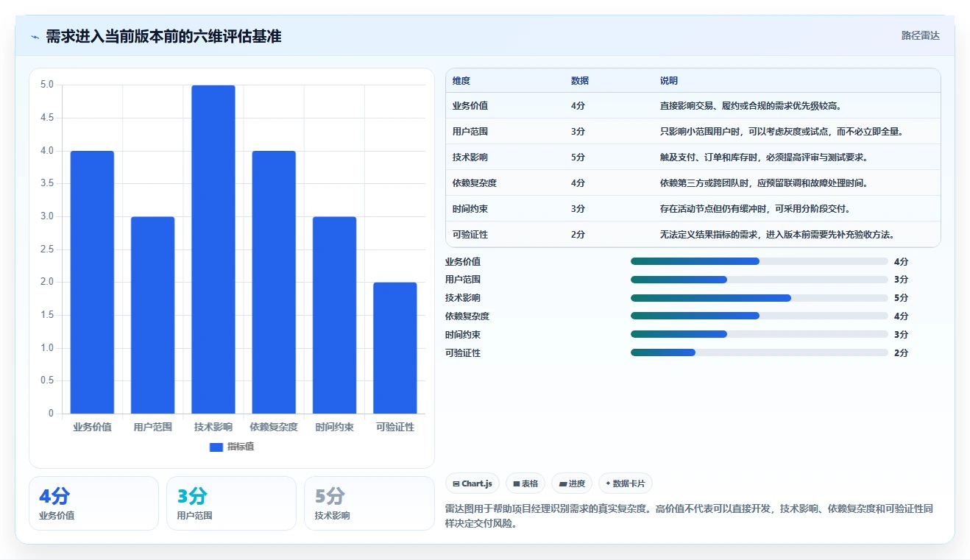
Task: Select the 业务价值 table row cell
Action: 470,106
